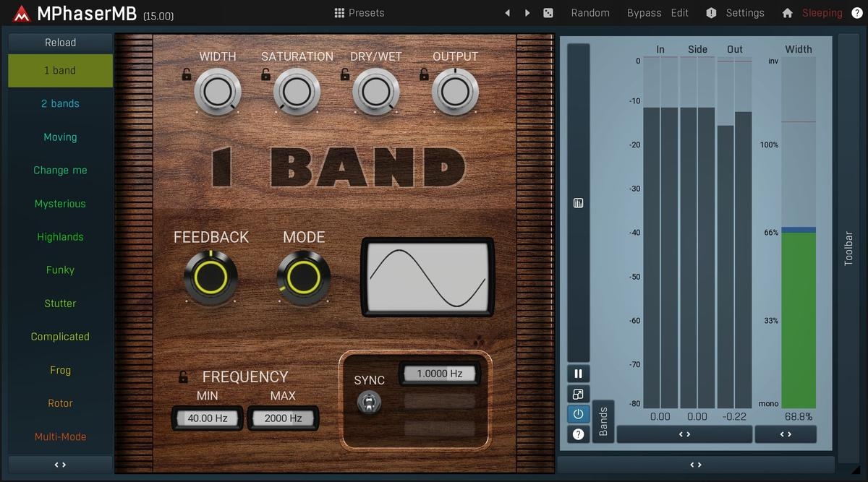The width and height of the screenshot is (868, 482).
Task: Expand the Toolbar side panel
Action: 849,249
